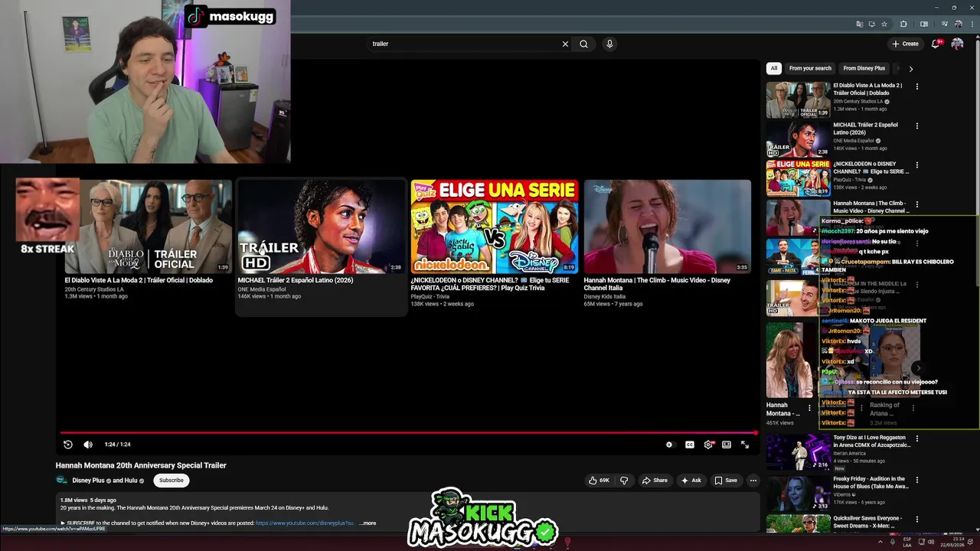Open video player settings gear
980x551 pixels.
pos(708,445)
